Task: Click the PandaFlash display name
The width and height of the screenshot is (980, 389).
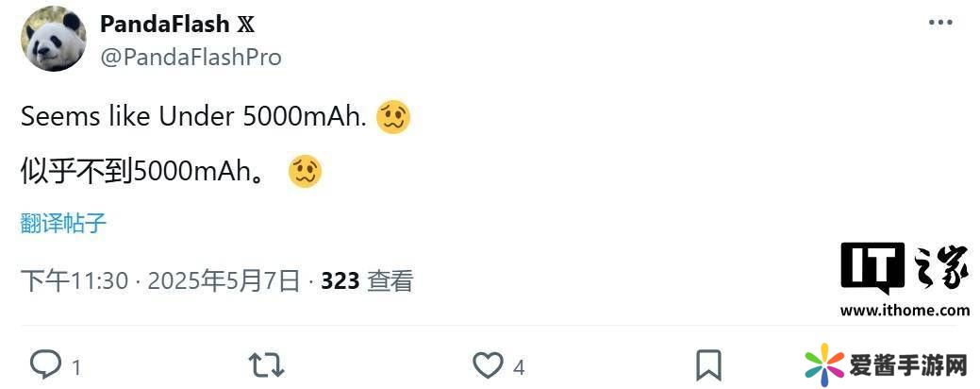Action: [164, 25]
